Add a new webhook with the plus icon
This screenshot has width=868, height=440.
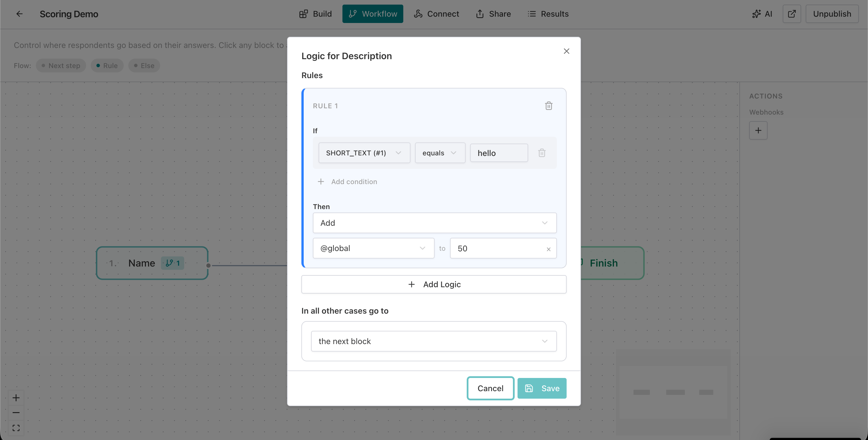(x=758, y=130)
